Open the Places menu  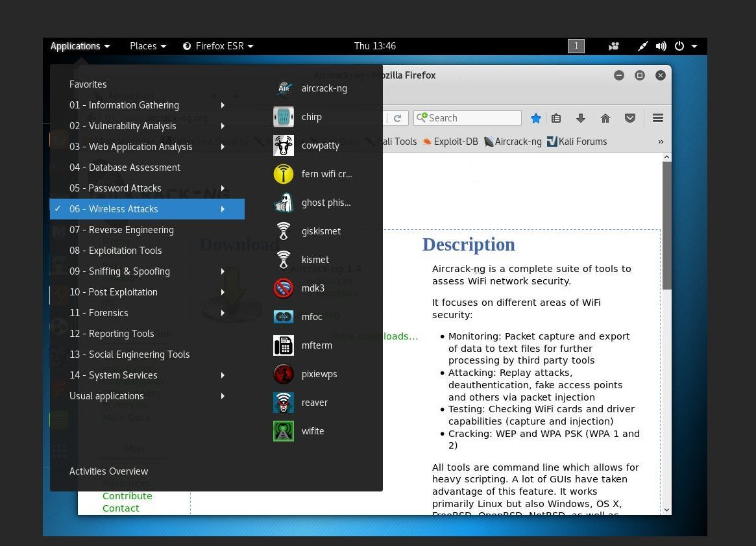pyautogui.click(x=148, y=46)
